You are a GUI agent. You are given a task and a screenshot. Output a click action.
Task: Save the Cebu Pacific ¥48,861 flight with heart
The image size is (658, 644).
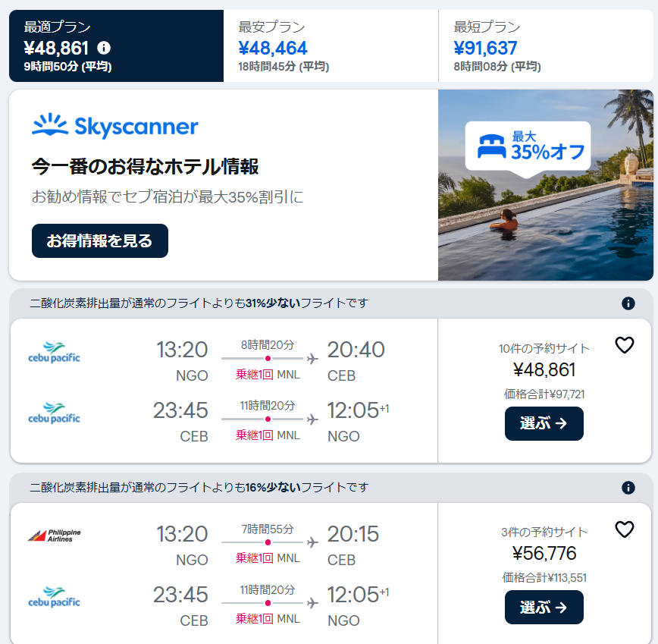(624, 346)
